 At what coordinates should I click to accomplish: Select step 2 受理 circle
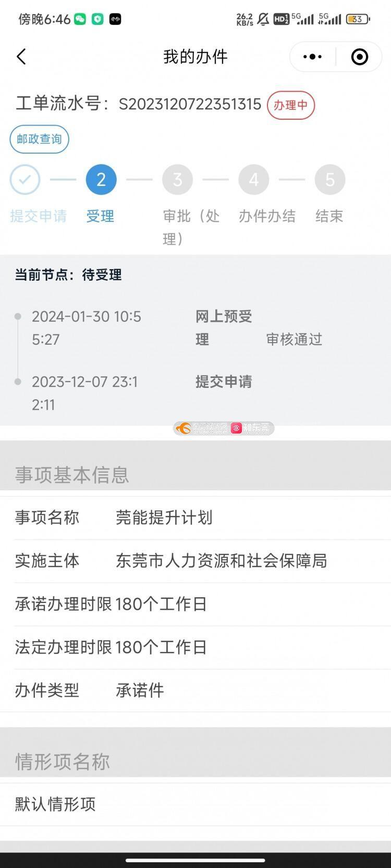[101, 180]
